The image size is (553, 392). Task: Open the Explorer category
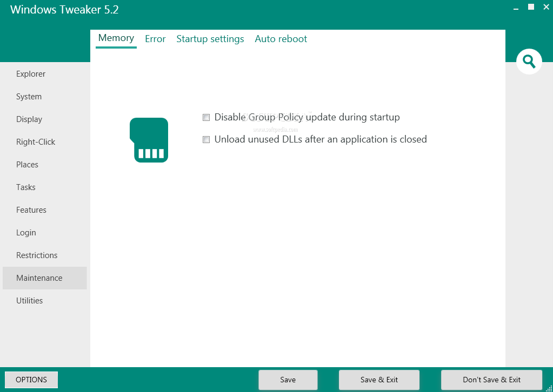45,74
